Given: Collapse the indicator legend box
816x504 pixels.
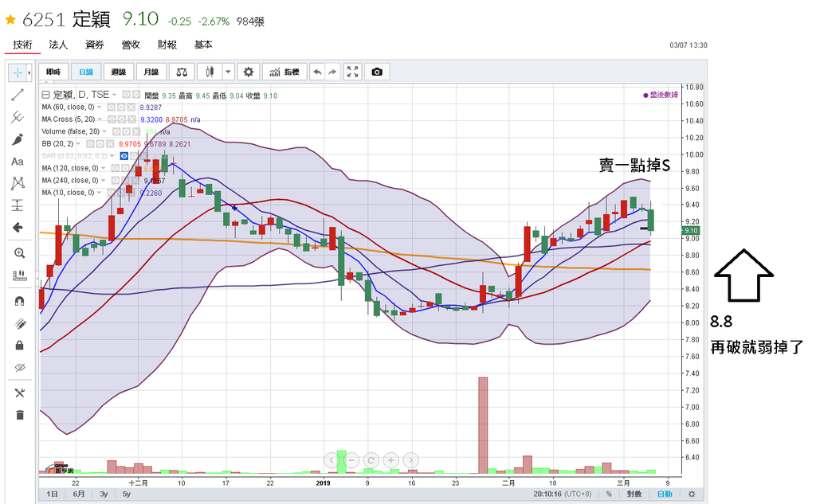Looking at the screenshot, I should pos(45,95).
